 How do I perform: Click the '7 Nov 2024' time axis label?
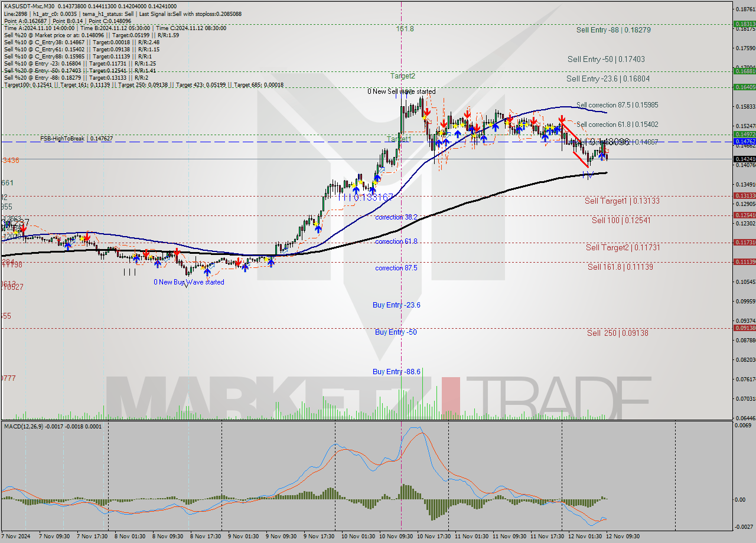pos(16,537)
